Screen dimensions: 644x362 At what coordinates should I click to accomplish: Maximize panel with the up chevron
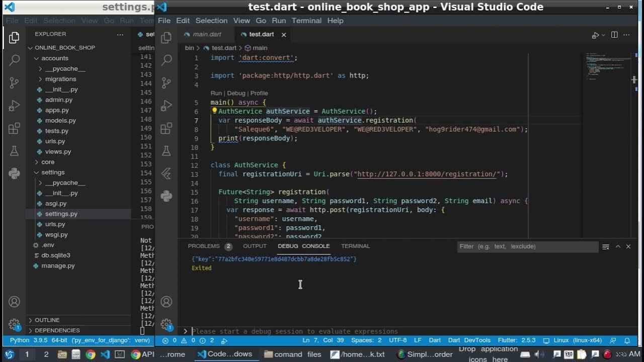tap(618, 246)
